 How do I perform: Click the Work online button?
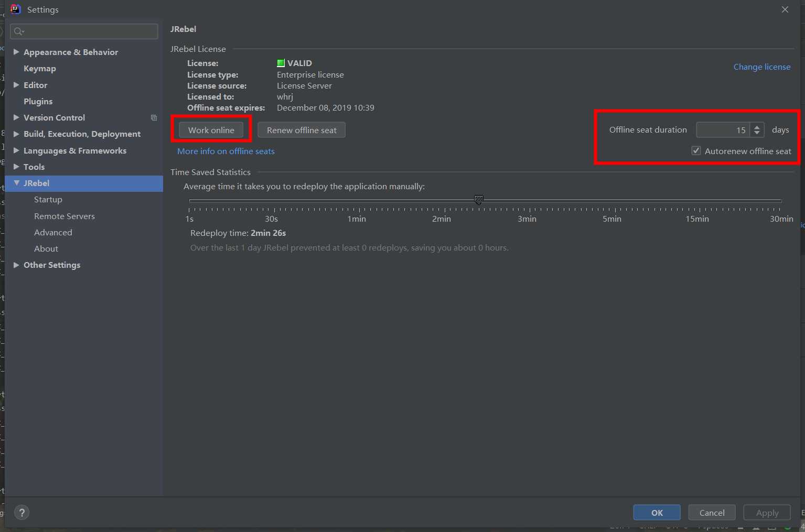coord(211,130)
